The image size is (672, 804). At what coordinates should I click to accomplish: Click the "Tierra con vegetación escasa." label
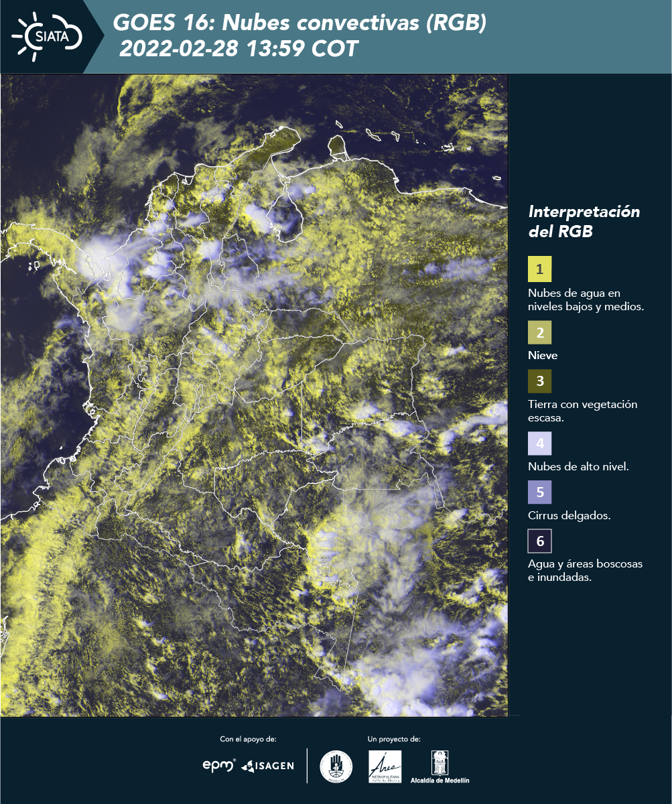[x=583, y=411]
